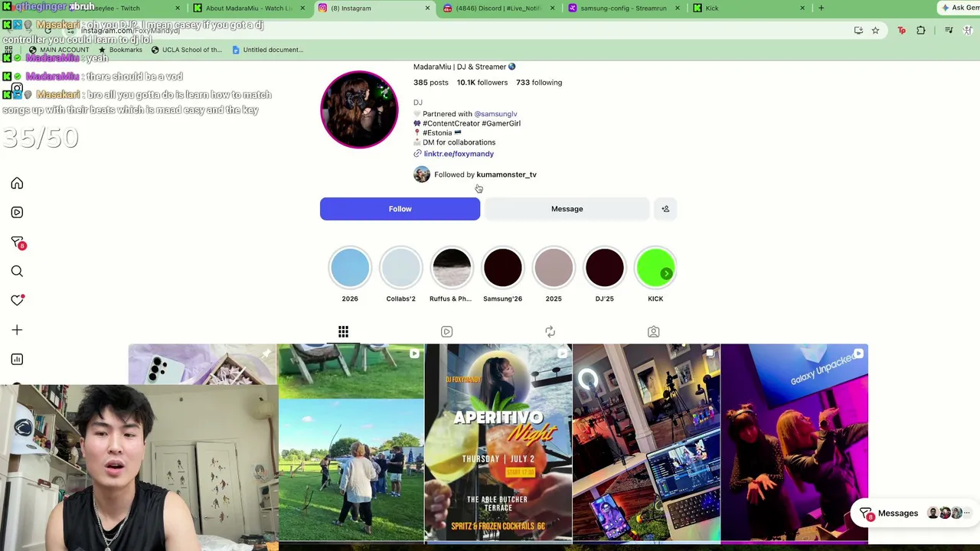Click the #GamerGirl hashtag
The image size is (980, 551).
501,123
